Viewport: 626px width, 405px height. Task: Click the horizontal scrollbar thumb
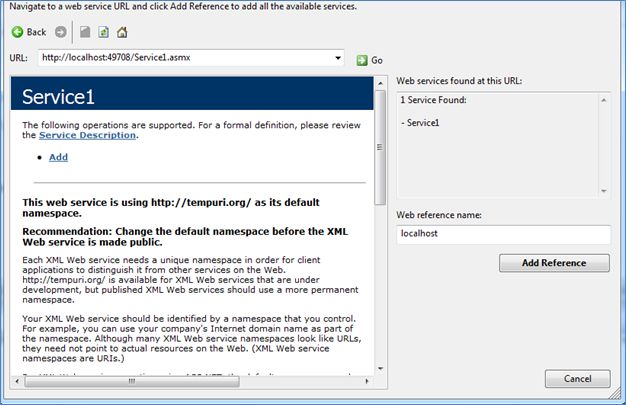(132, 381)
